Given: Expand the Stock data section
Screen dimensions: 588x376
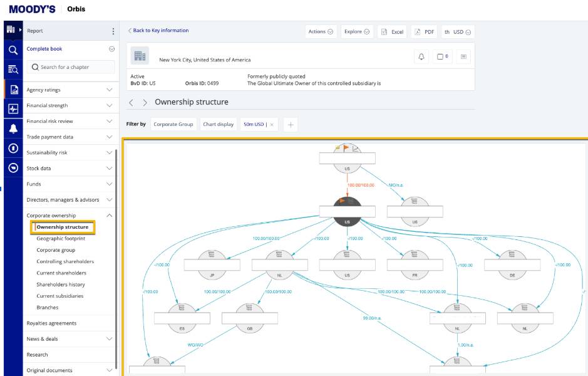Looking at the screenshot, I should [x=110, y=169].
